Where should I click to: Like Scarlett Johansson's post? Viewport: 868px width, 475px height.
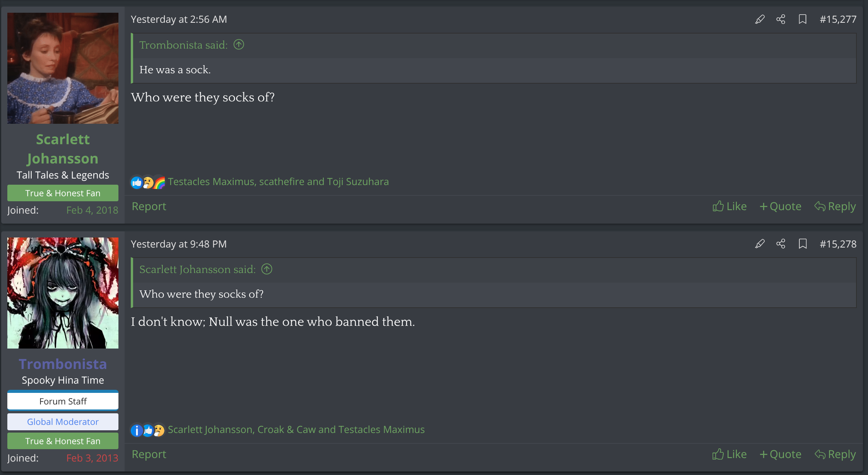730,206
